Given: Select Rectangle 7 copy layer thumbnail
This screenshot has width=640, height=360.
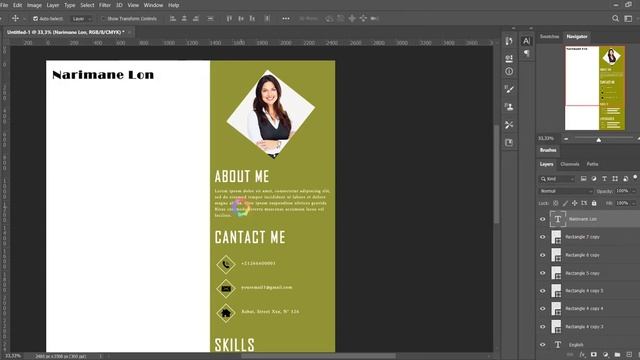Looking at the screenshot, I should pyautogui.click(x=556, y=237).
